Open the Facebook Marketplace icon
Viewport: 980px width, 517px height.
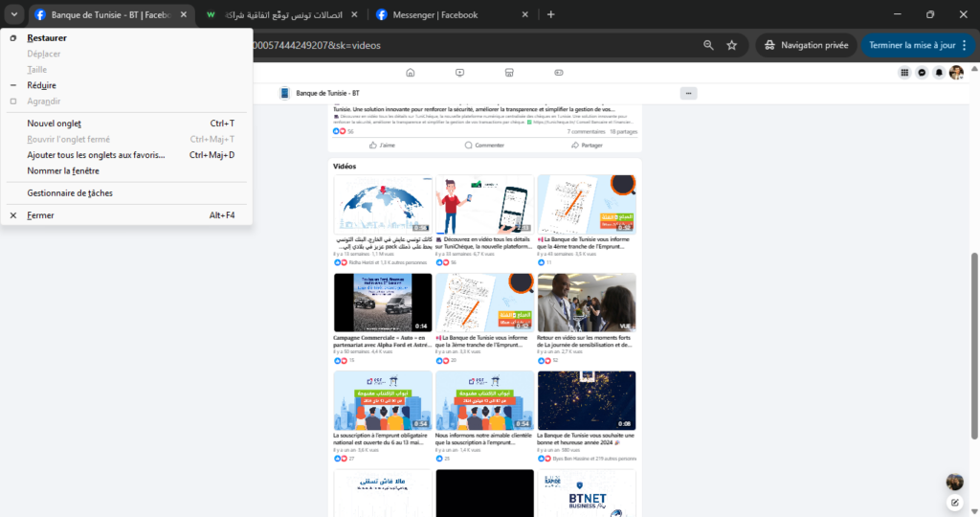coord(510,73)
